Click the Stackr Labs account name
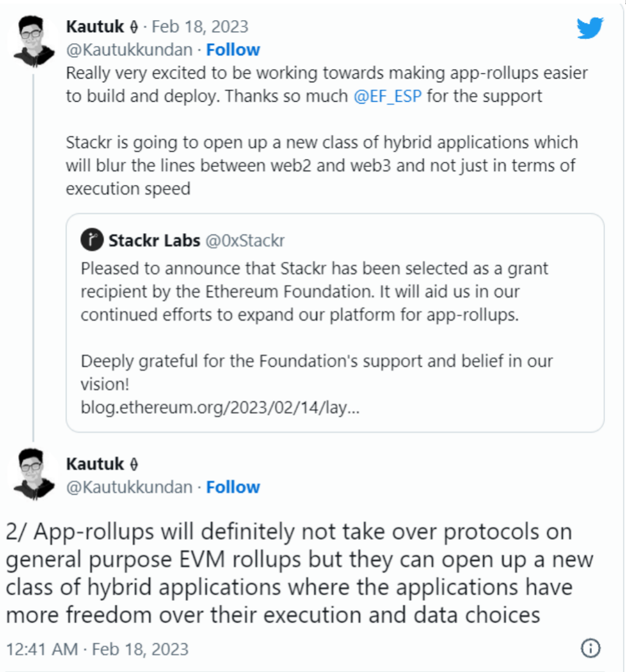The width and height of the screenshot is (626, 672). (154, 241)
